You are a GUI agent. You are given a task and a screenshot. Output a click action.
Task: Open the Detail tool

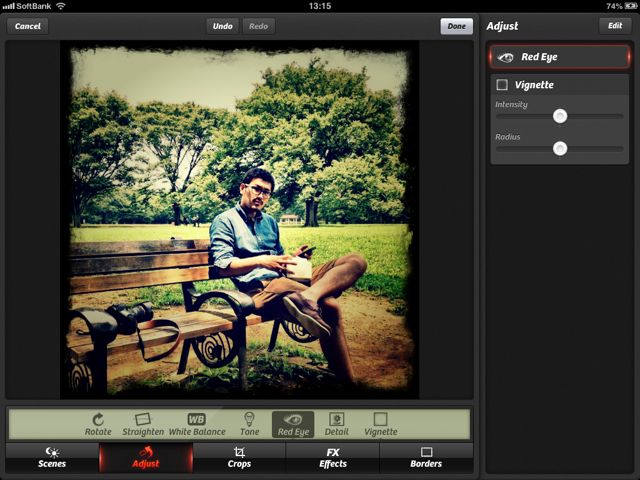tap(337, 424)
